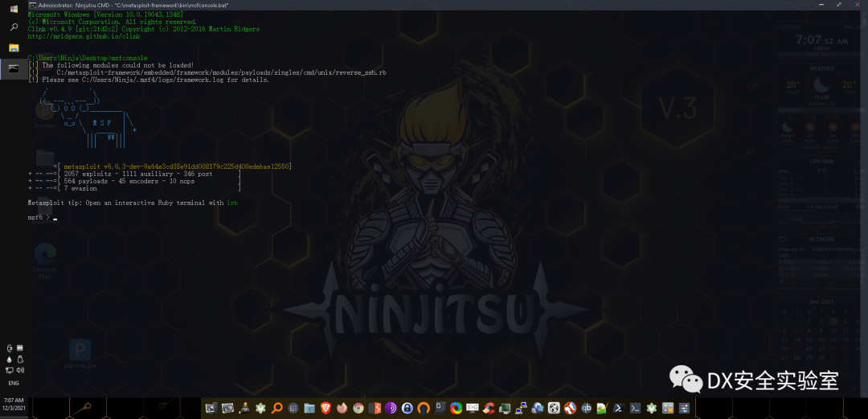Launch the ninja figure icon in the dock

click(244, 408)
